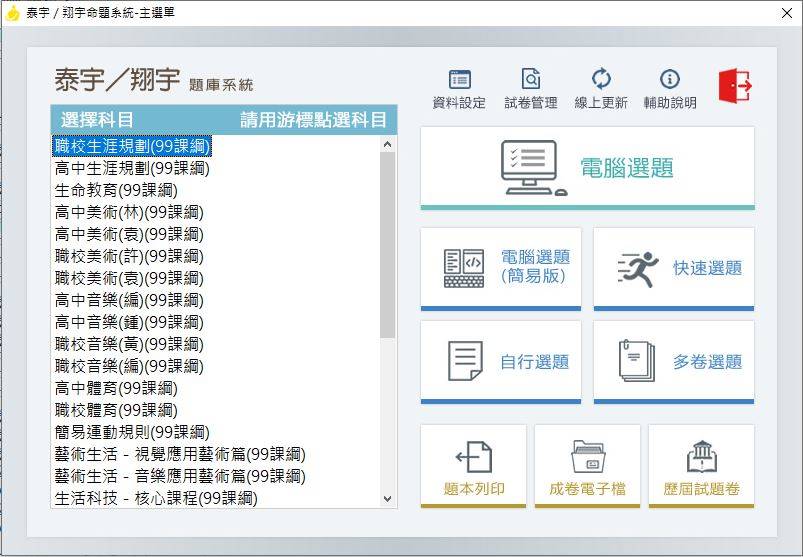Select 生命教育(99課綱) in list

pos(116,190)
